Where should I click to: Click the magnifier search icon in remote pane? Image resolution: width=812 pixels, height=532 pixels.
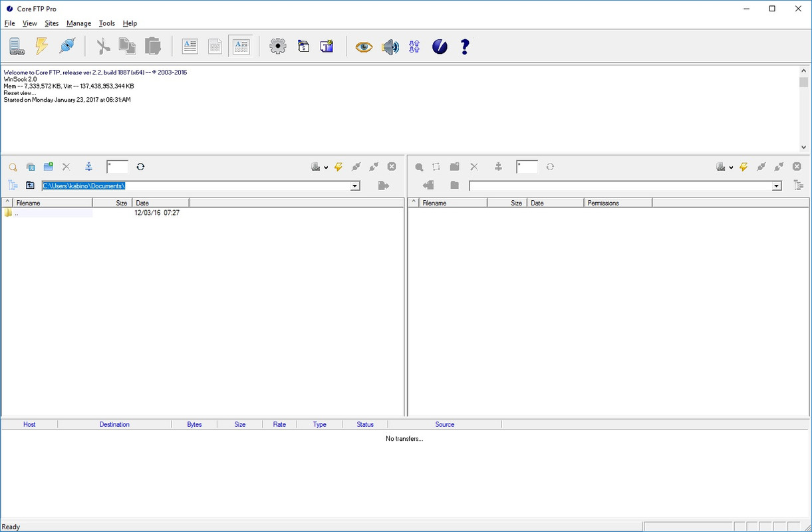419,167
